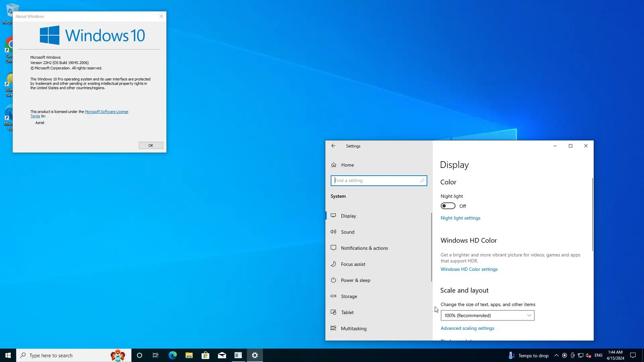The width and height of the screenshot is (644, 362).
Task: Select Power & sleep in sidebar
Action: click(x=355, y=280)
